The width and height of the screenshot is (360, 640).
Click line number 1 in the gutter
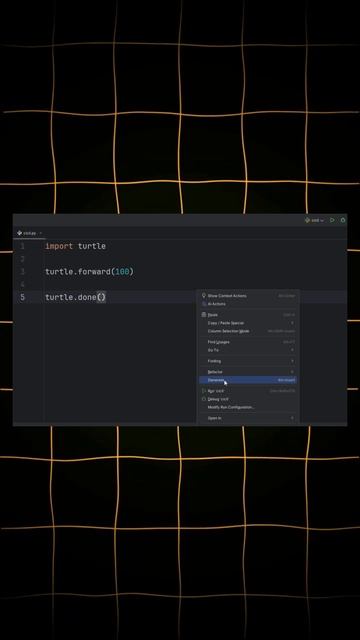coord(22,246)
